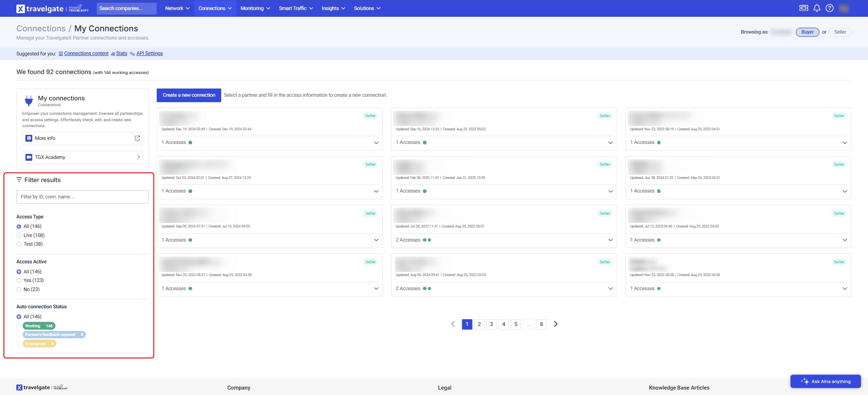Click Create a new connection button
Viewport: 868px width, 395px height.
[189, 95]
